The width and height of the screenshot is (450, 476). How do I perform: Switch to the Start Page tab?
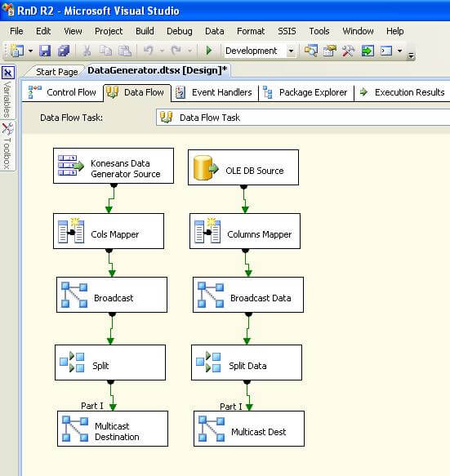[57, 72]
